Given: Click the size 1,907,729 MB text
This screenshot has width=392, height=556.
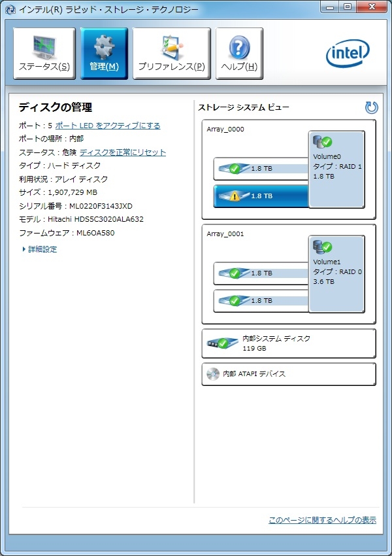Looking at the screenshot, I should click(x=73, y=192).
